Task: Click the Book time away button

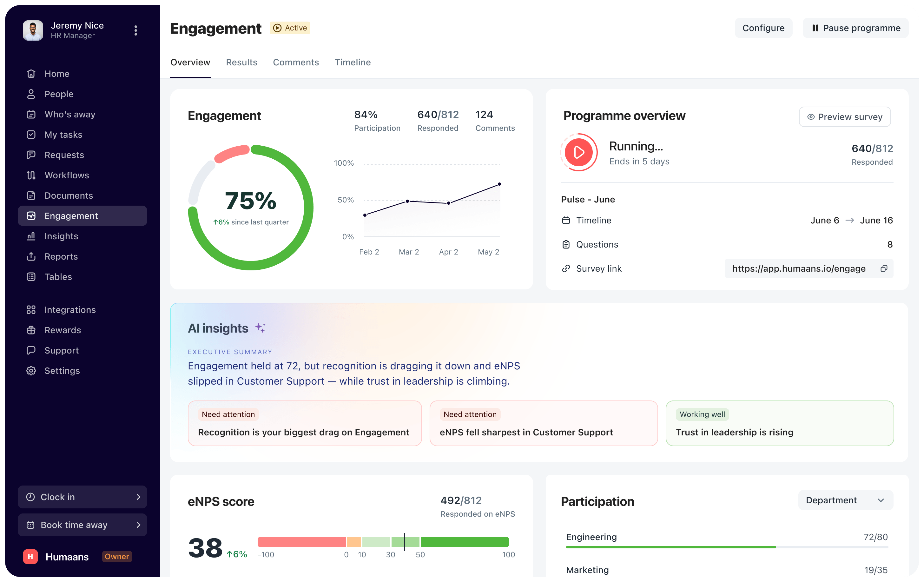Action: [x=82, y=525]
